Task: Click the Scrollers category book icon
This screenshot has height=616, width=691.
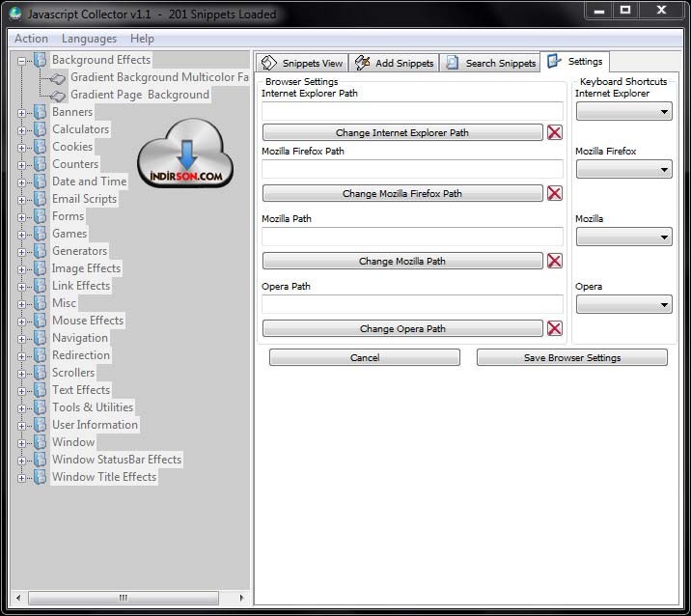Action: (x=40, y=373)
